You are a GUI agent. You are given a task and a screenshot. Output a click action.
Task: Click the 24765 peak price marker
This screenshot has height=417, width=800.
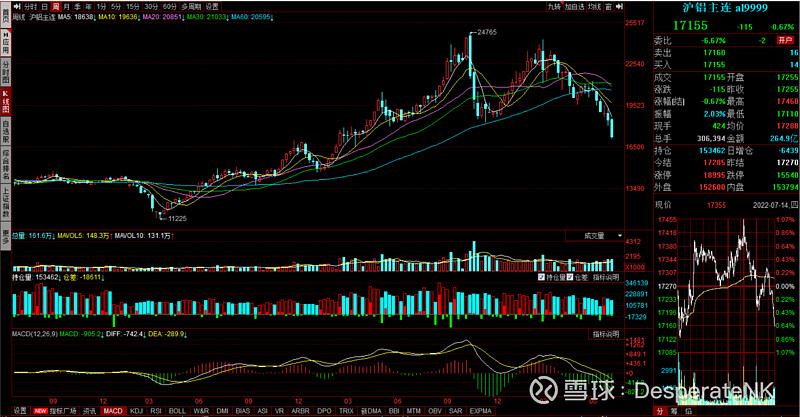486,33
